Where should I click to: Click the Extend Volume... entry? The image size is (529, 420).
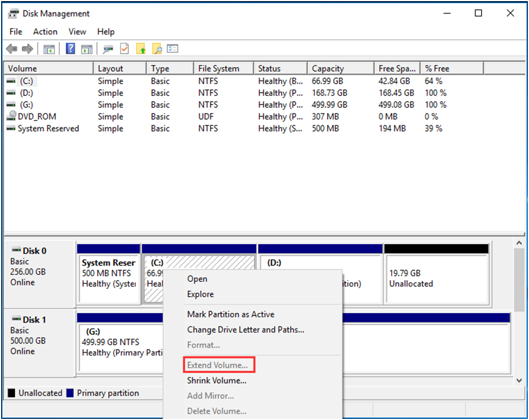(253, 365)
